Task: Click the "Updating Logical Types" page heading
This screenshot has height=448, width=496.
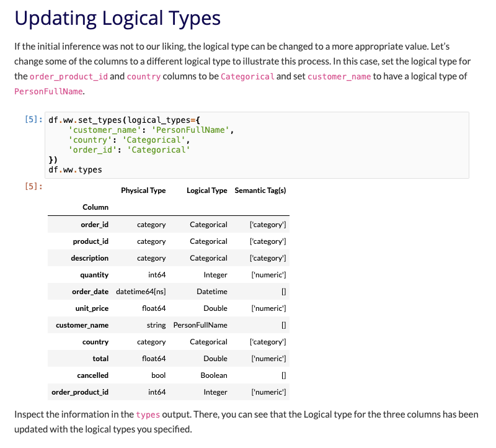Action: pyautogui.click(x=117, y=18)
